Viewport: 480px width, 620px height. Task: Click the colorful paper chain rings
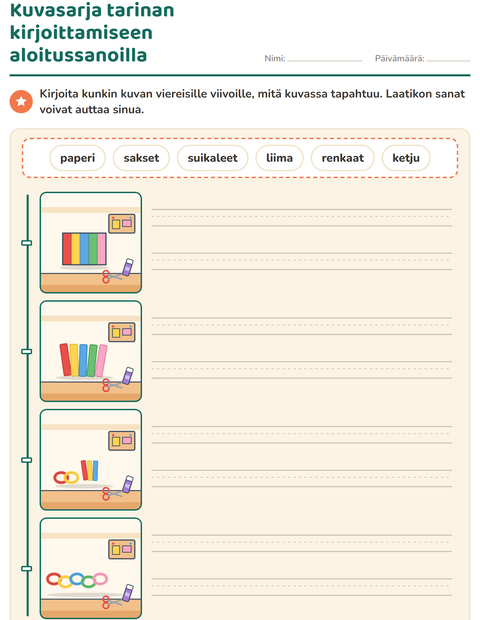(x=77, y=580)
